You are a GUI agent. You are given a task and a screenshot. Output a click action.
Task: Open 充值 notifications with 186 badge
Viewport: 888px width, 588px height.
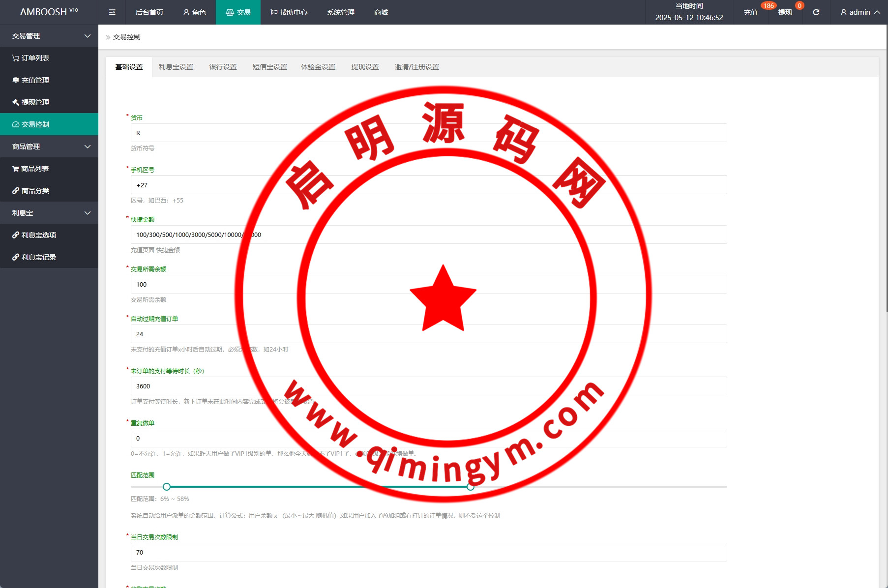click(750, 12)
